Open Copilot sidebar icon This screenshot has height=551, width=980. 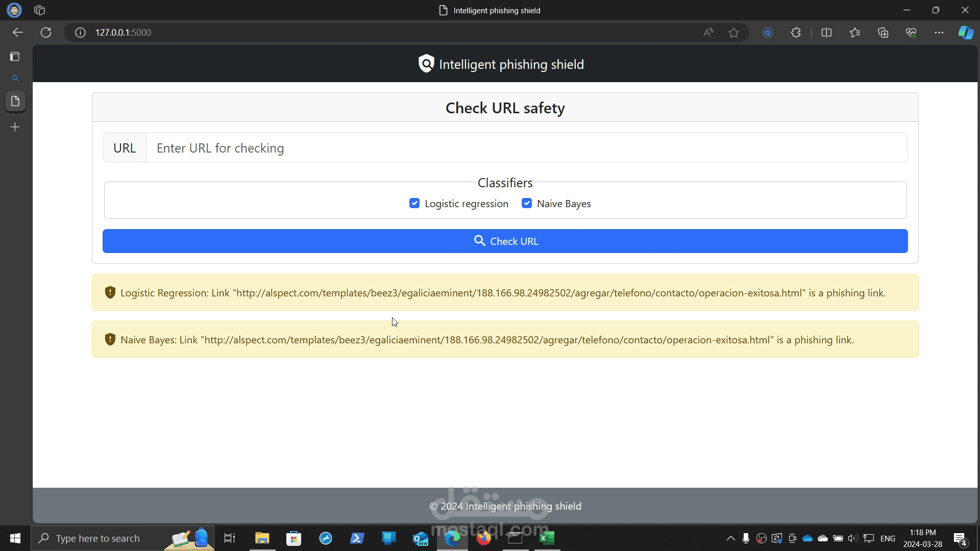[965, 33]
